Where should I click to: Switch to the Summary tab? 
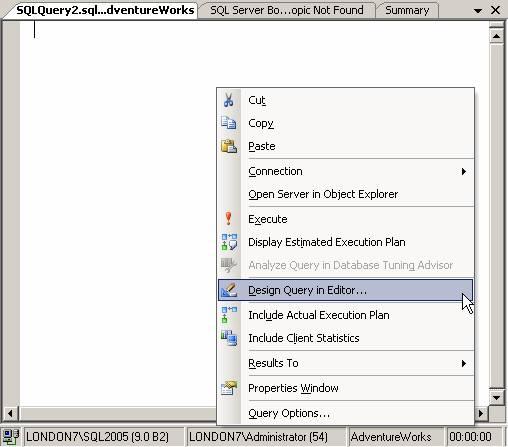(407, 10)
